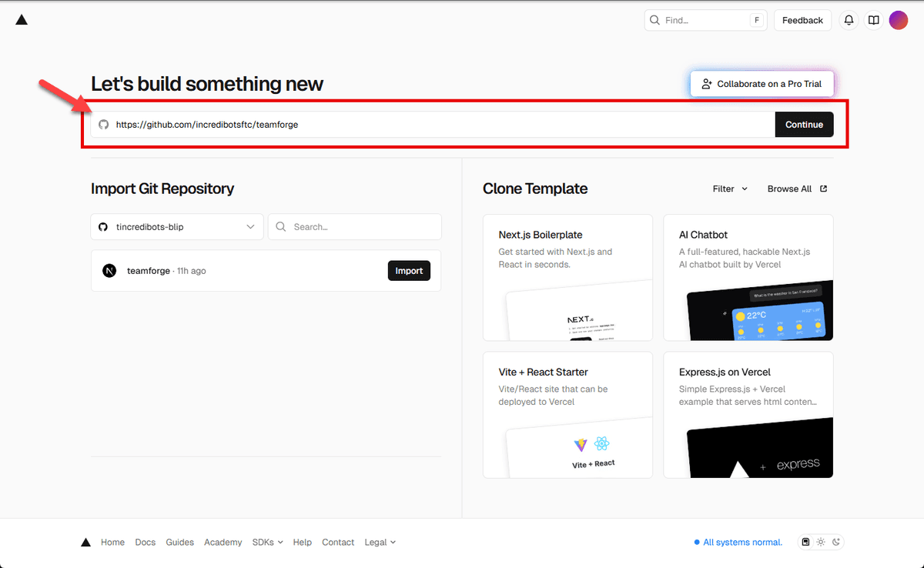Expand the SDKs footer menu
The height and width of the screenshot is (568, 924).
pos(267,542)
